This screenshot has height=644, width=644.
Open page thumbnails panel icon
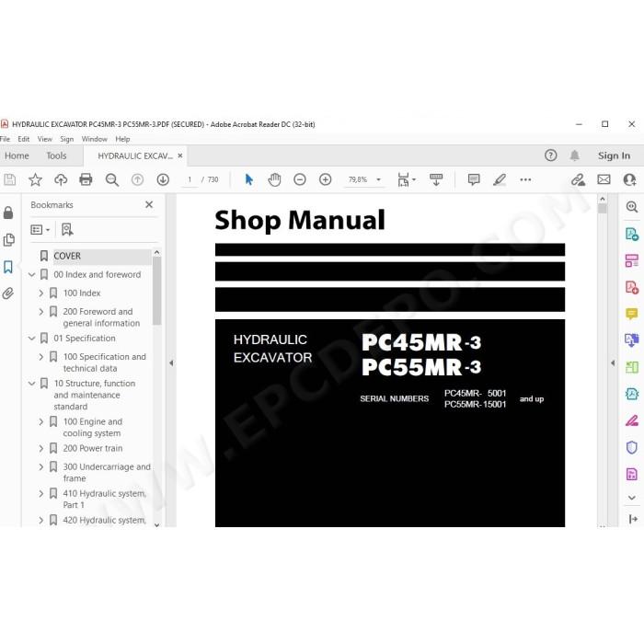click(x=8, y=240)
